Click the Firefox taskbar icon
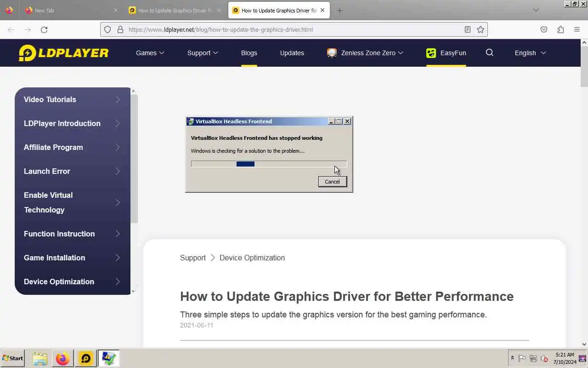This screenshot has width=588, height=368. click(x=62, y=358)
